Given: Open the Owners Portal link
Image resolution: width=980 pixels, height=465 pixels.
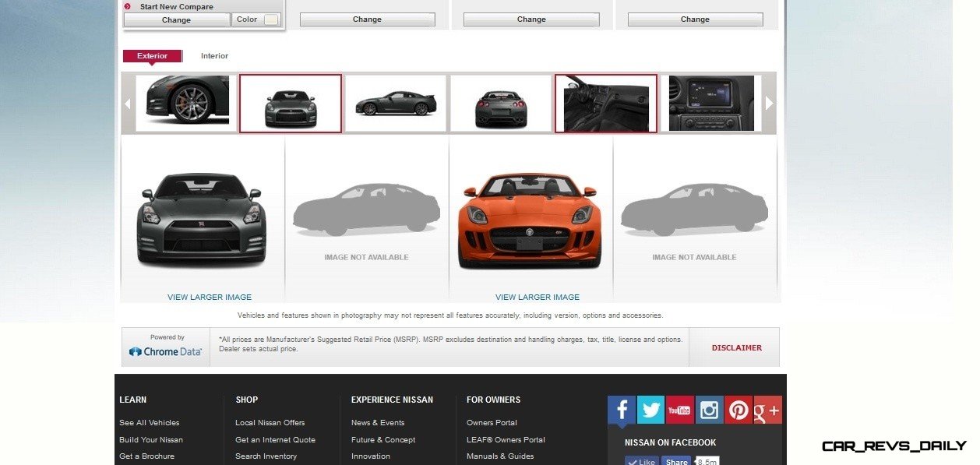Looking at the screenshot, I should (x=492, y=423).
